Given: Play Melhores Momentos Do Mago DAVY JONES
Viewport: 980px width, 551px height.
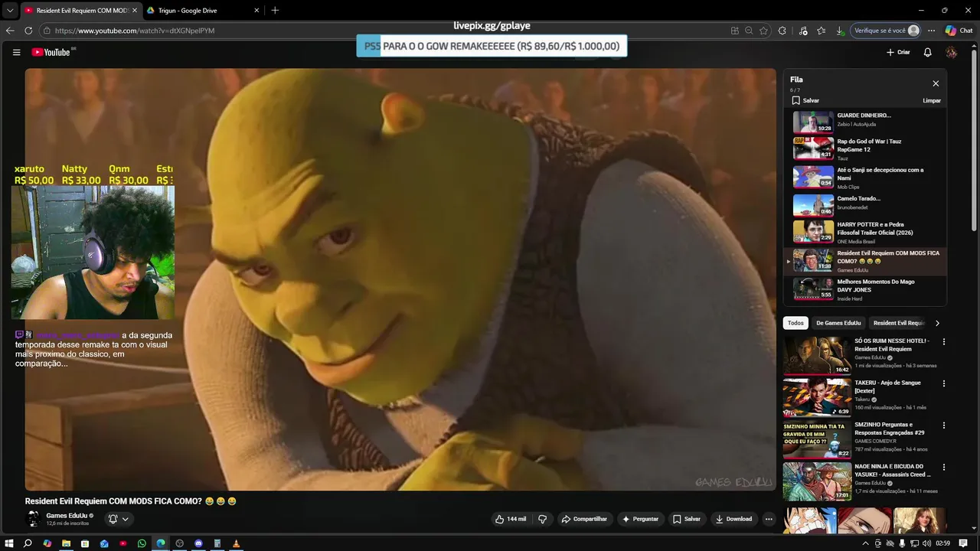Looking at the screenshot, I should point(865,289).
